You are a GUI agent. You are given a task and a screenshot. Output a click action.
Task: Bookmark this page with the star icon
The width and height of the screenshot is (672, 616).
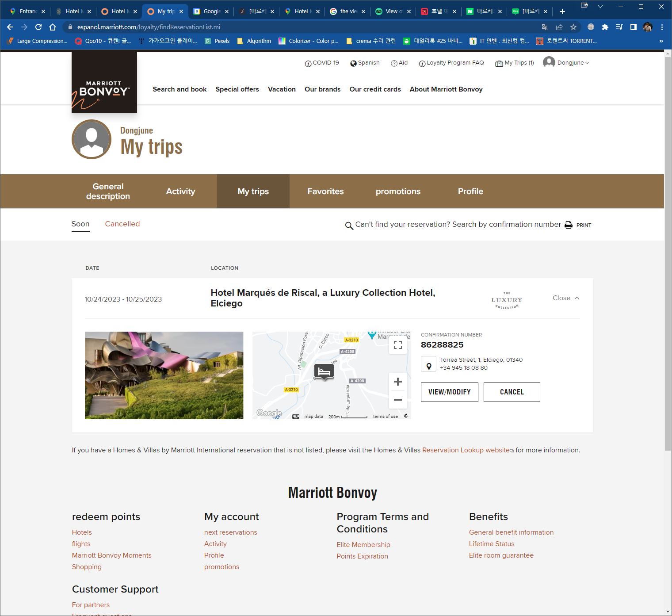pyautogui.click(x=573, y=27)
